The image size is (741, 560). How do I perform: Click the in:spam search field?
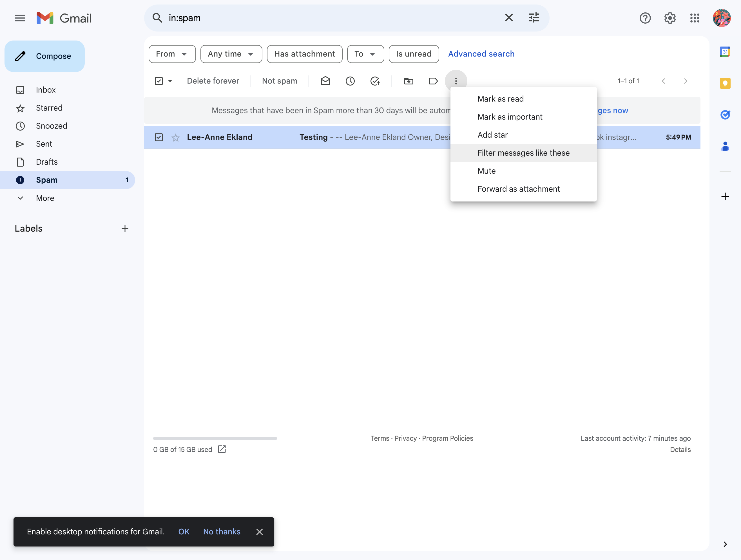tap(332, 18)
